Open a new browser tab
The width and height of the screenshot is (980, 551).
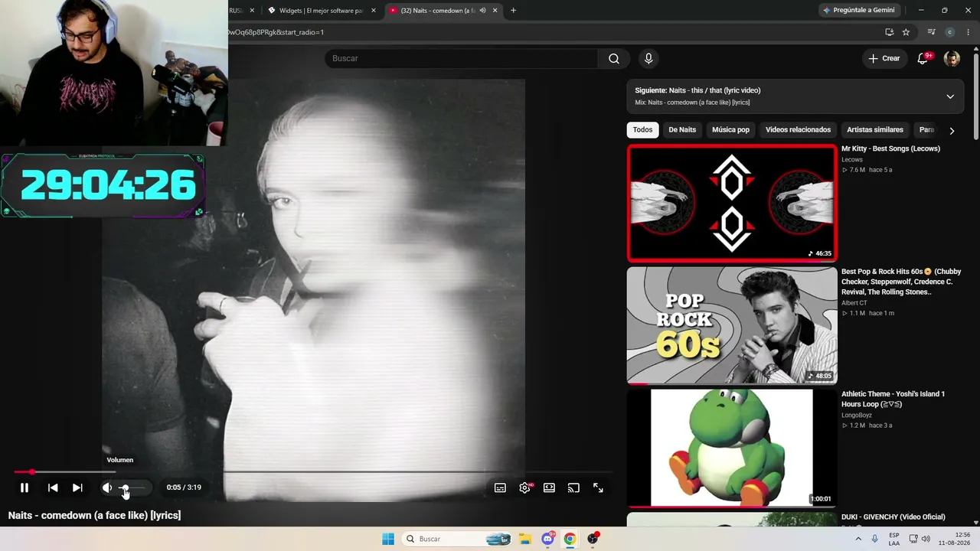click(x=513, y=11)
